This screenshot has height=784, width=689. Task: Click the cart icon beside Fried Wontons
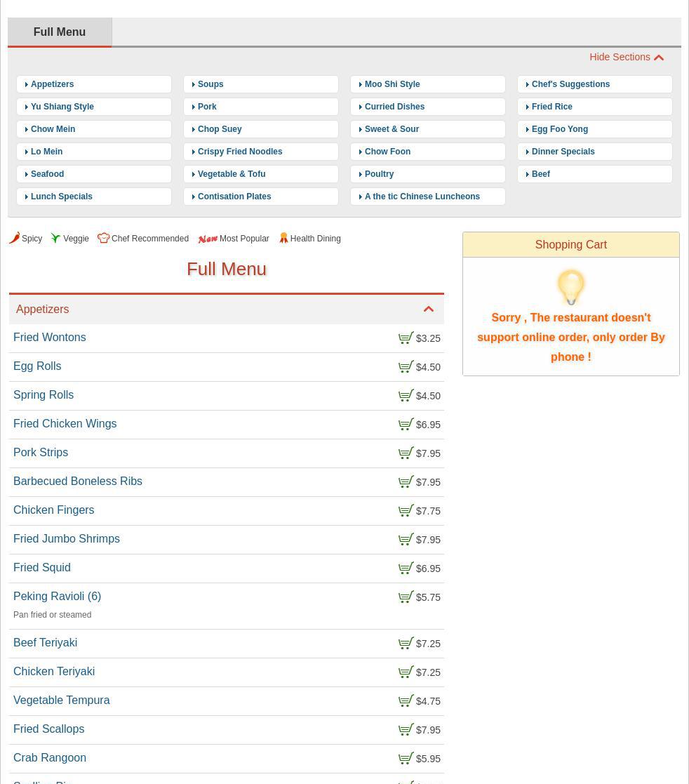(x=406, y=338)
